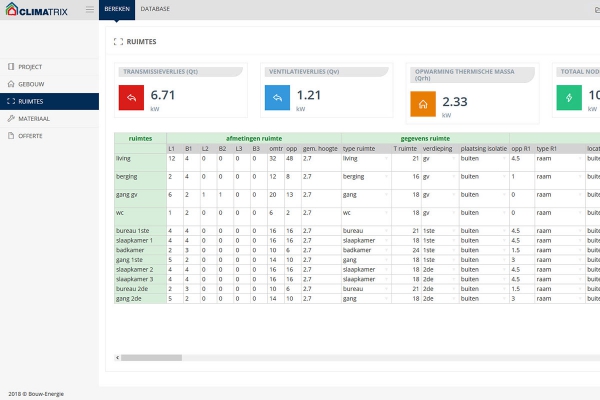This screenshot has width=600, height=400.
Task: Select the 'slaapkamer 1' room name cell
Action: point(140,240)
